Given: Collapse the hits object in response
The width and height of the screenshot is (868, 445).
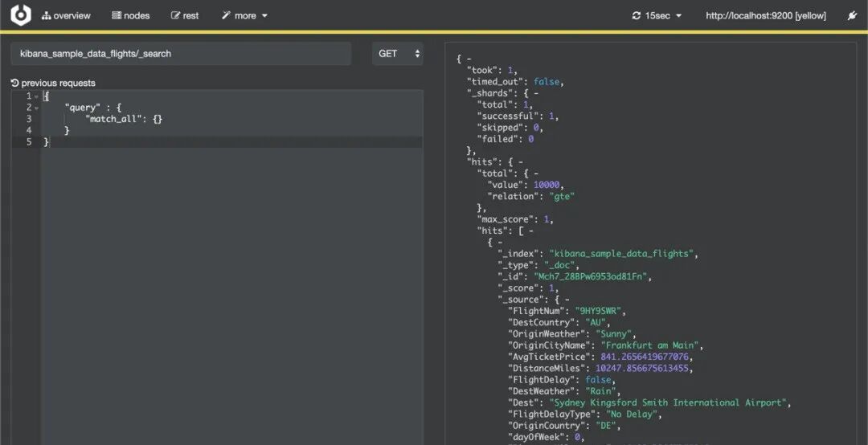Looking at the screenshot, I should 520,161.
